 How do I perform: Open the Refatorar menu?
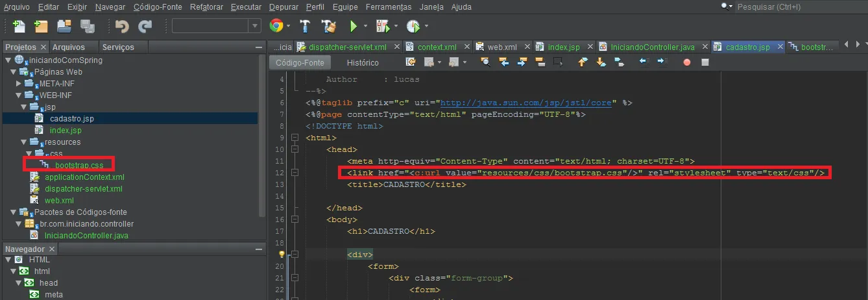(x=206, y=7)
